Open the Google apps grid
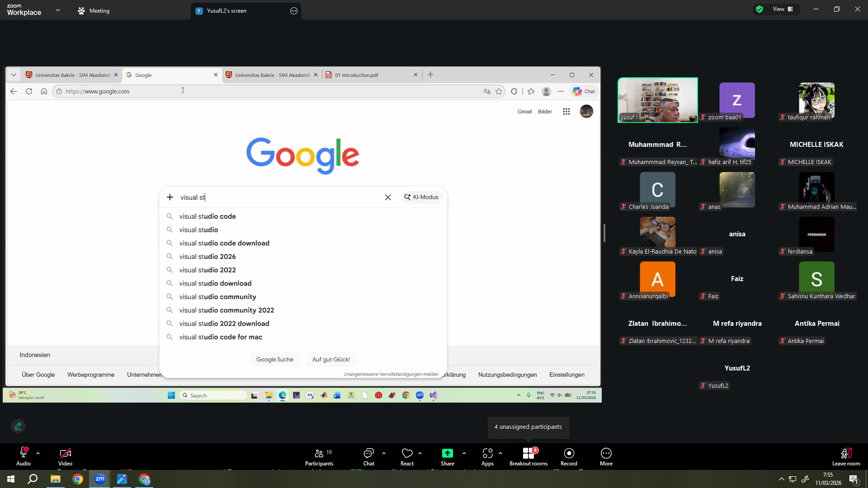This screenshot has width=868, height=488. 566,112
